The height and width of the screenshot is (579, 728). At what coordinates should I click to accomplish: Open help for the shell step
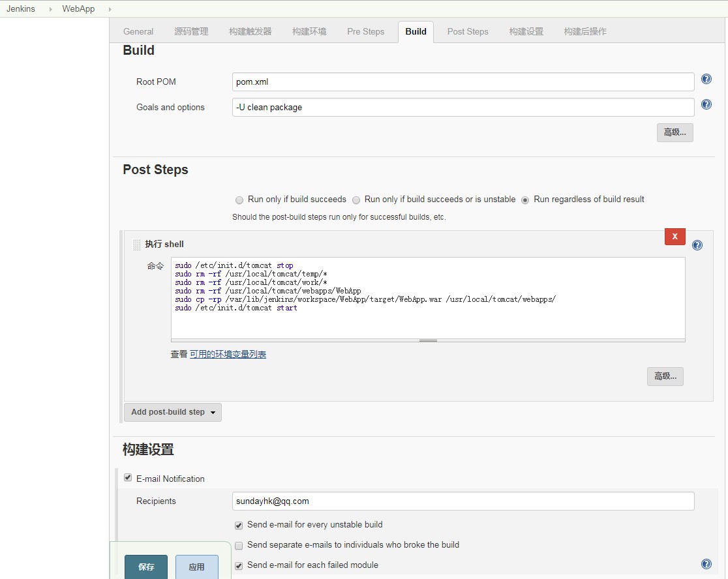697,245
